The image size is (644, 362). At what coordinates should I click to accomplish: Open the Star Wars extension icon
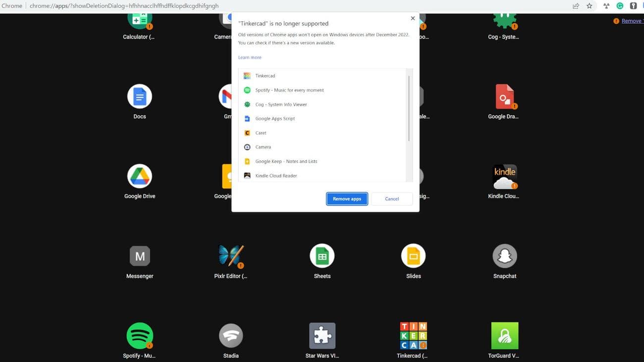click(x=322, y=335)
